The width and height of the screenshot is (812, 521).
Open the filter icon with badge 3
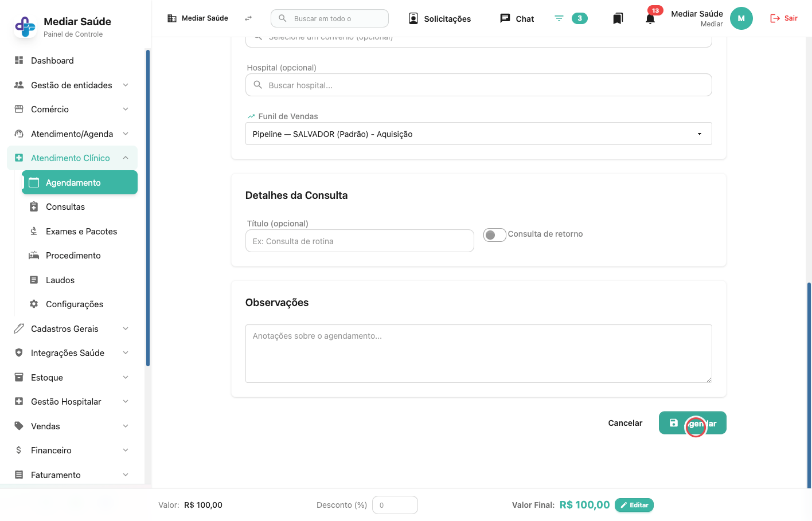(x=571, y=18)
